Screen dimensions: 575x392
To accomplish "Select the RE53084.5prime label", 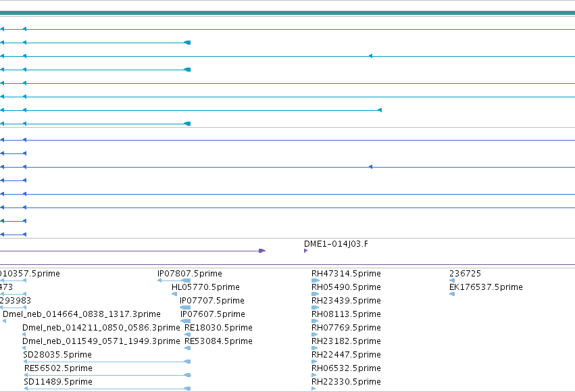I will tap(218, 341).
